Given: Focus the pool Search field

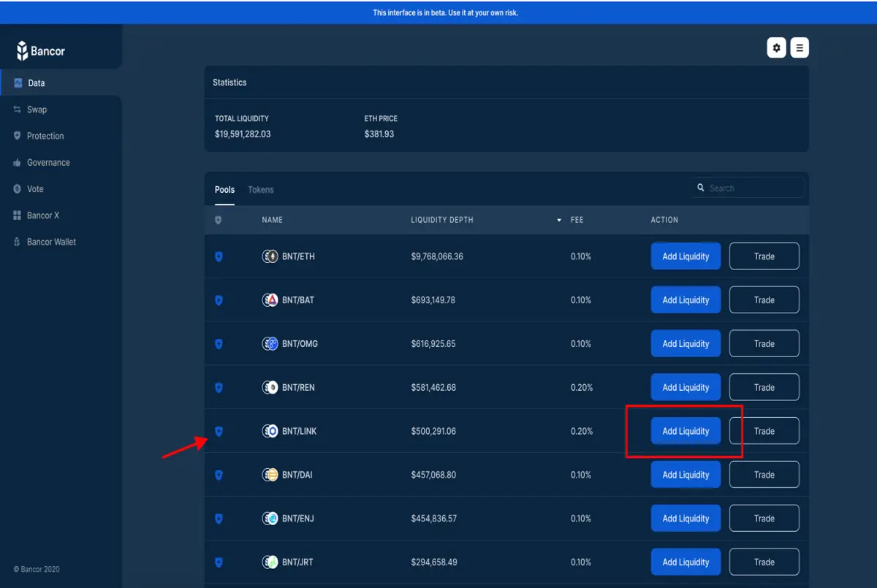Looking at the screenshot, I should click(x=748, y=188).
